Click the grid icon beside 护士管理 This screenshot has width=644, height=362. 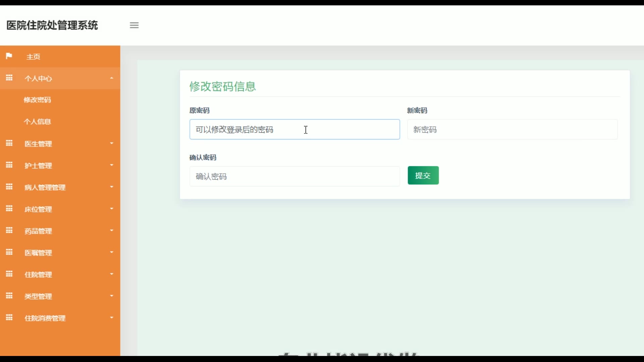click(9, 165)
